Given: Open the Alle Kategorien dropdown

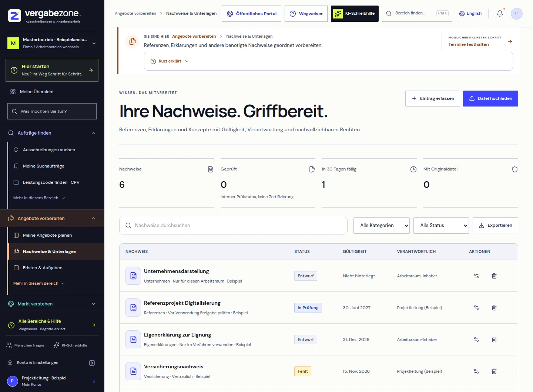Looking at the screenshot, I should 382,226.
